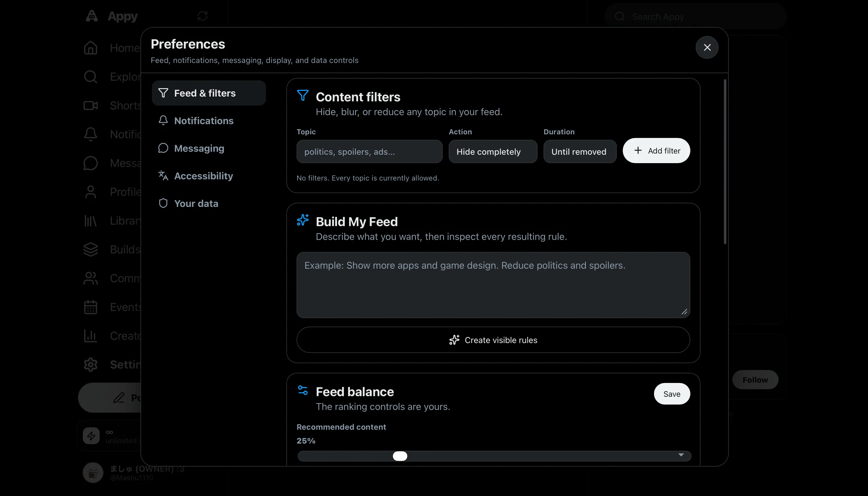Click the Appy logo in background header

pyautogui.click(x=92, y=16)
